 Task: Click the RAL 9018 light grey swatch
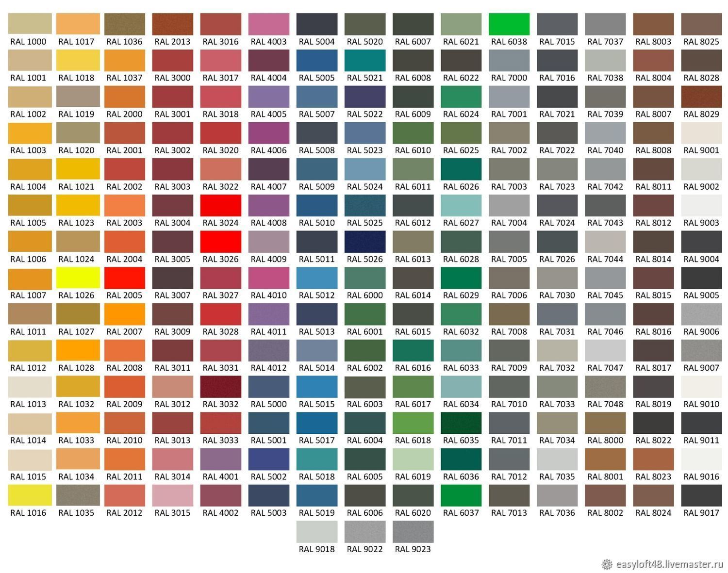[x=317, y=531]
